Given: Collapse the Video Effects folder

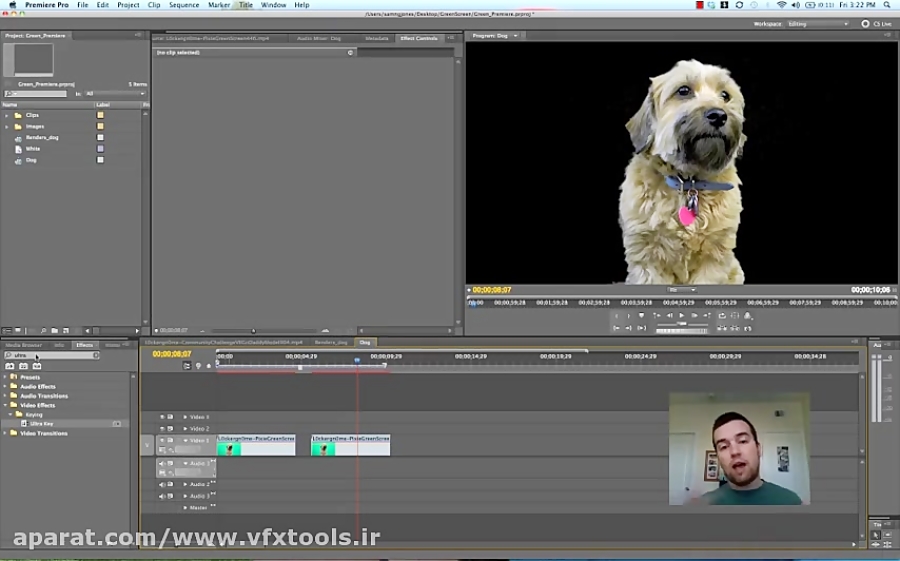Looking at the screenshot, I should [x=5, y=405].
